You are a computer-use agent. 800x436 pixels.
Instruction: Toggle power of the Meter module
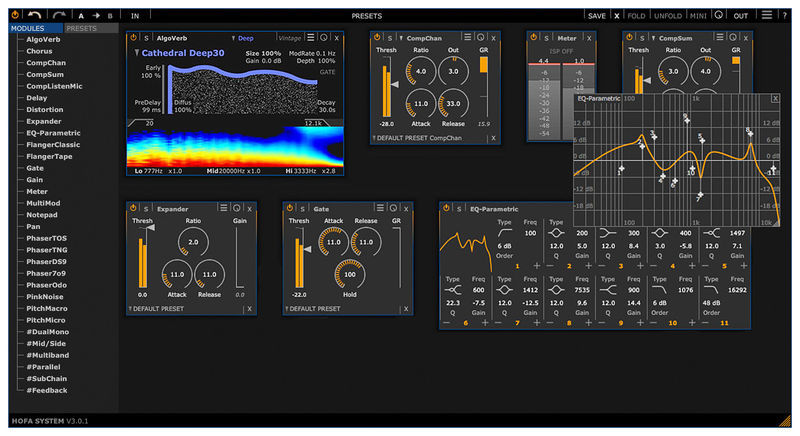tap(534, 37)
